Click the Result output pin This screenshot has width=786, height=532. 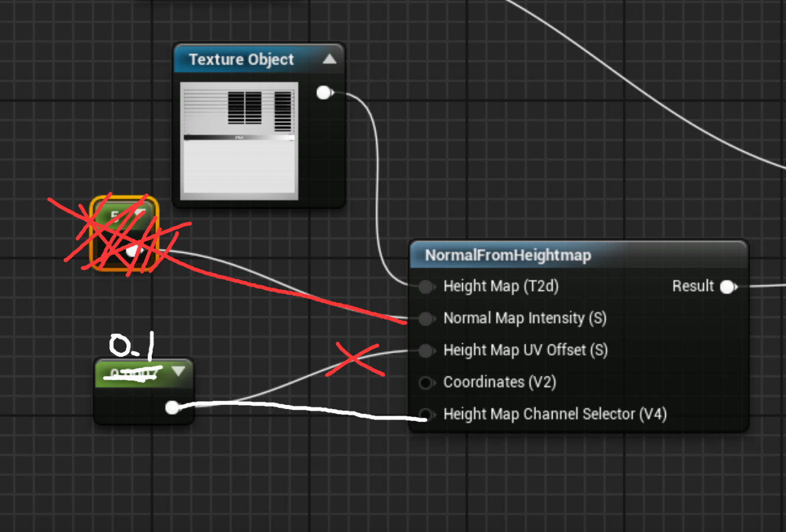(728, 287)
